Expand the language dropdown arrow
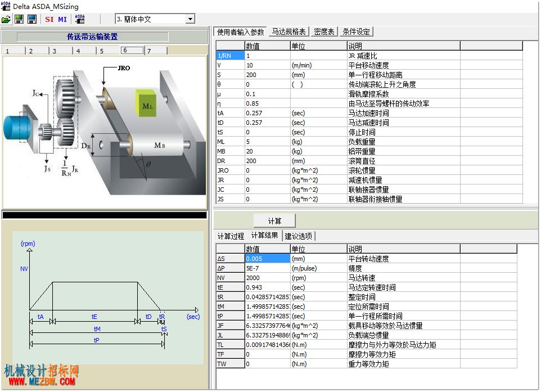 coord(190,19)
